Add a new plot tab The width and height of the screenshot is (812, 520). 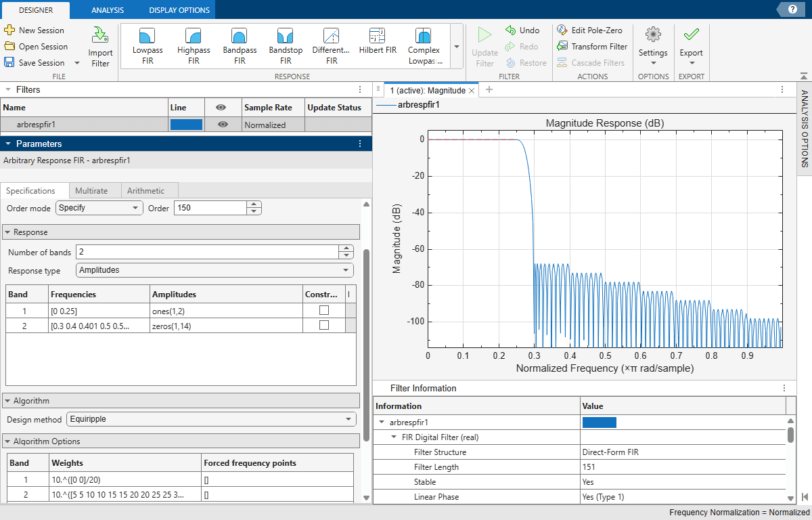coord(489,90)
